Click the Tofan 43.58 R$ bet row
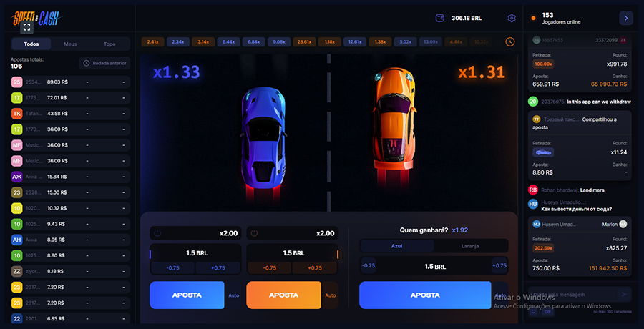644x329 pixels. (70, 114)
